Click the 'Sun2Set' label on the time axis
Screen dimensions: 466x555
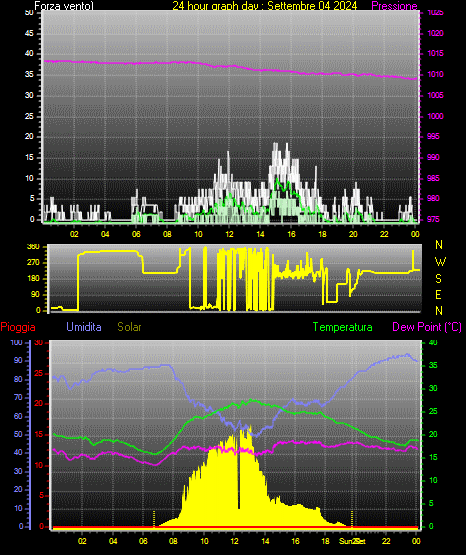pyautogui.click(x=352, y=541)
